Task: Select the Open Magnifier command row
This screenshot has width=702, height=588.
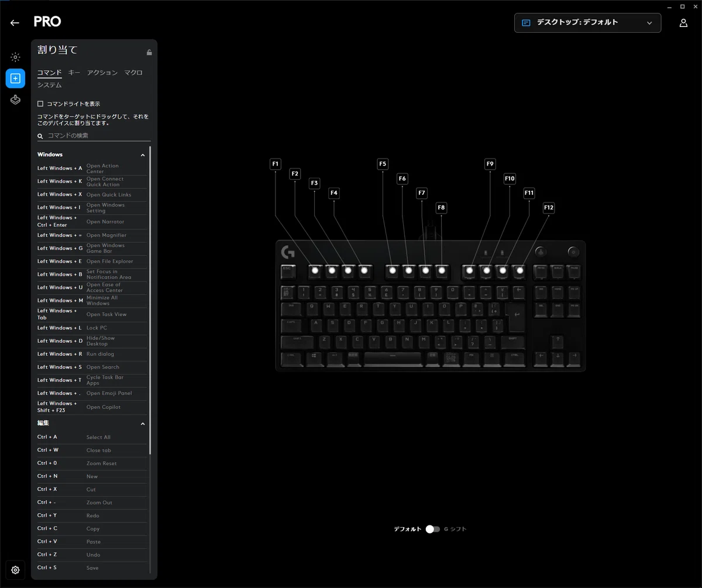Action: tap(92, 235)
